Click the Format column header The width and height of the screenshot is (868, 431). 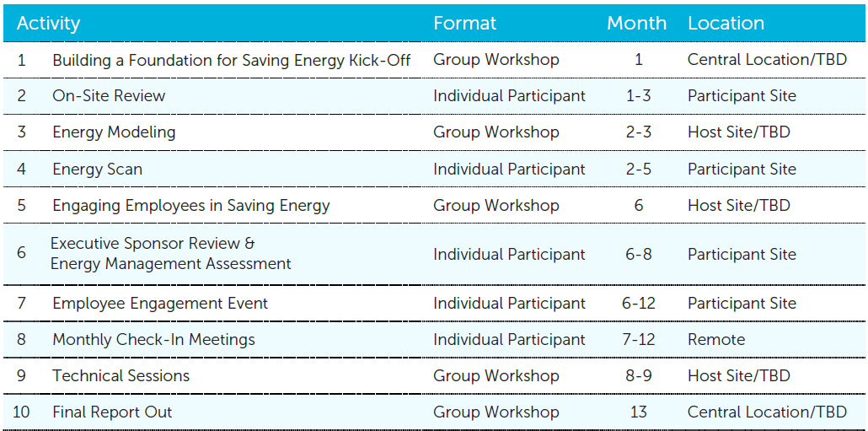coord(465,24)
